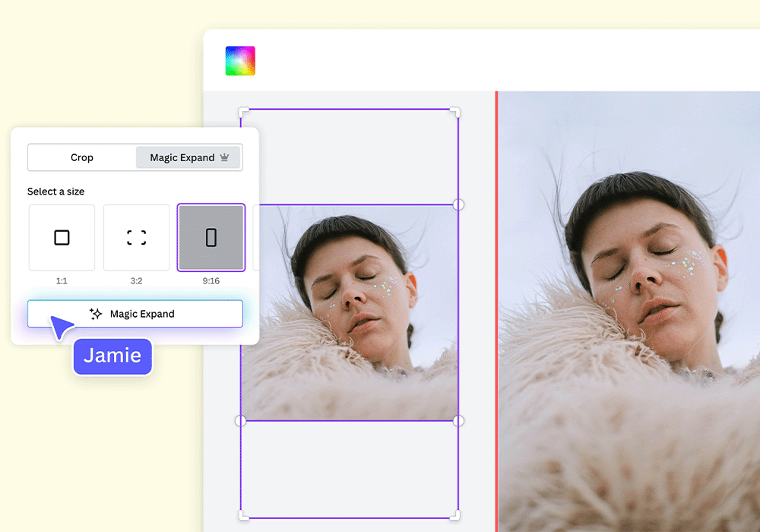Switch to the Crop tab
Image resolution: width=760 pixels, height=532 pixels.
(x=82, y=157)
